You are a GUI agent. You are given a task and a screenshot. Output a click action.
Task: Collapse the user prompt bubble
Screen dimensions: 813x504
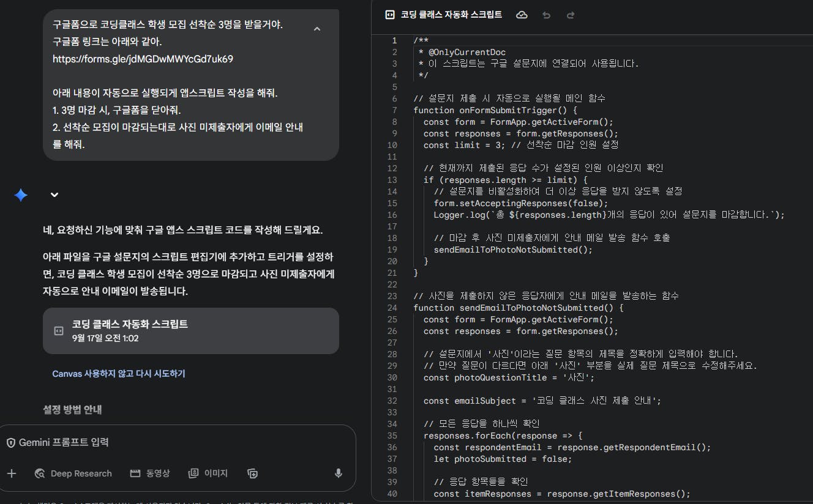[317, 29]
